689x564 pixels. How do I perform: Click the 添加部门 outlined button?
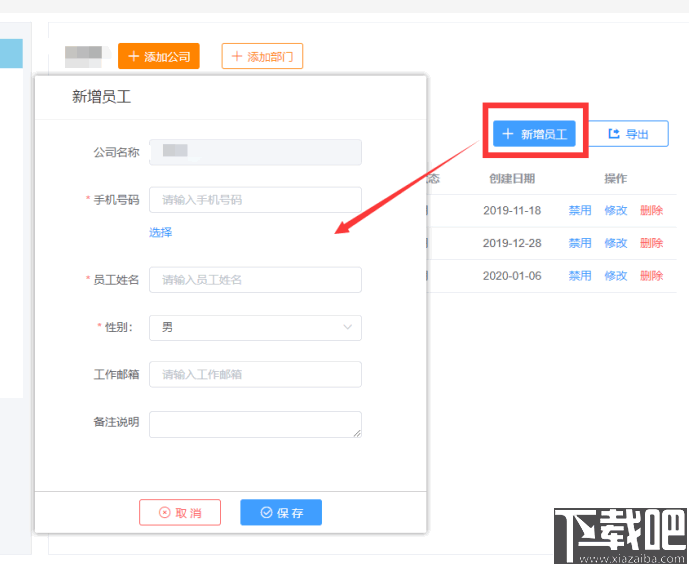click(262, 56)
